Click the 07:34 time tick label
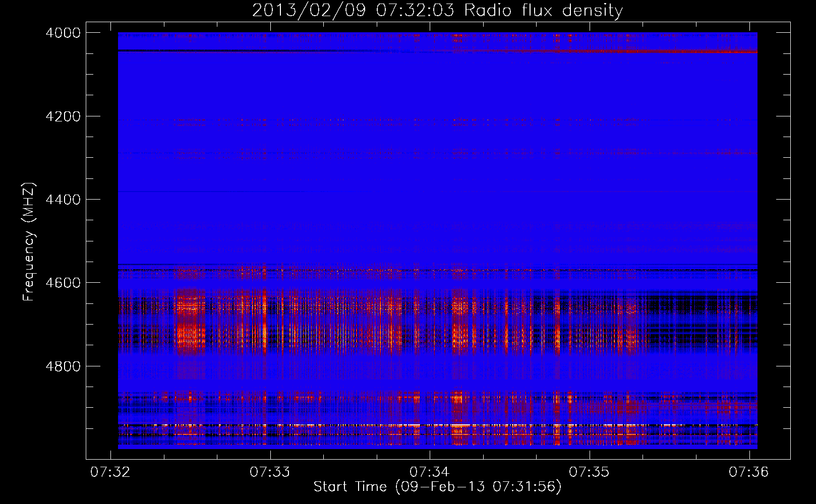Screen dimensions: 816x504 tap(430, 472)
